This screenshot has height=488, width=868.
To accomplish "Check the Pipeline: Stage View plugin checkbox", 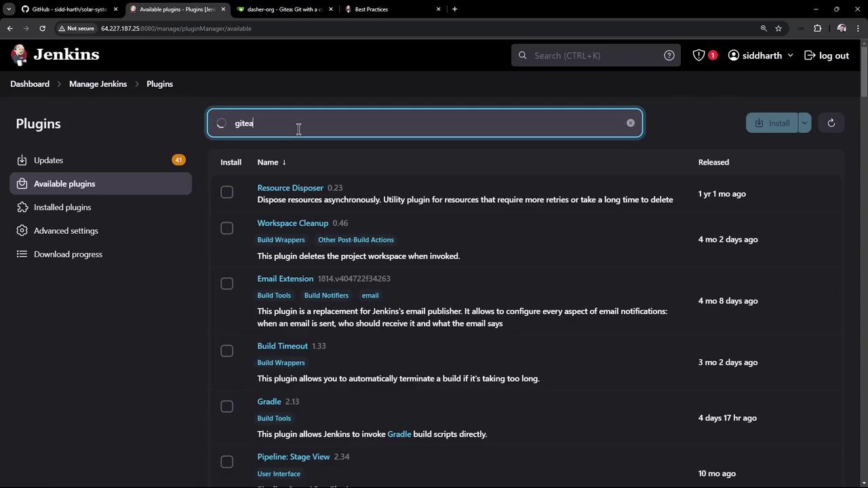I will click(227, 462).
